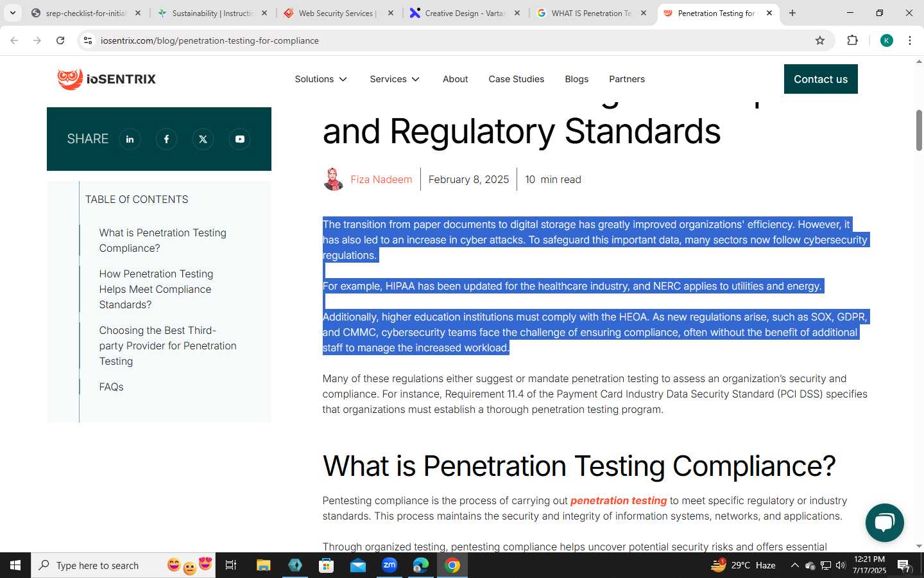Click TABLE Of CONTENTS heading
Viewport: 924px width, 578px height.
coord(137,199)
